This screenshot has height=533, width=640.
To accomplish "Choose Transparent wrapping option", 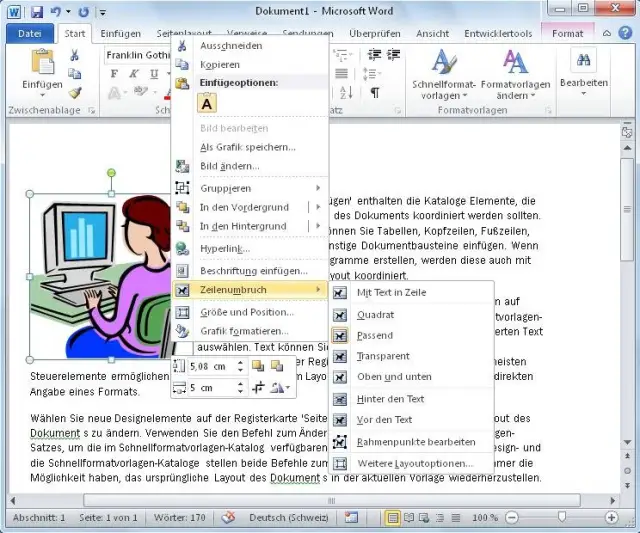I will (411, 356).
